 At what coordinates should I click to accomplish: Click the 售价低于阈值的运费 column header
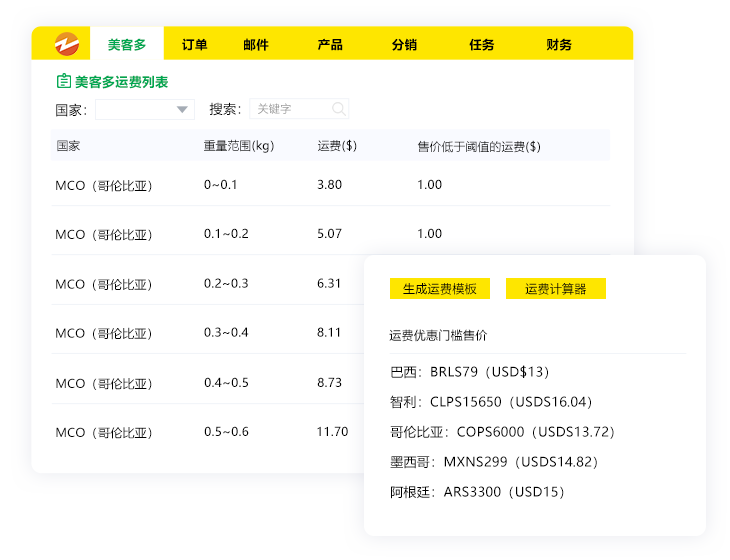tap(479, 146)
